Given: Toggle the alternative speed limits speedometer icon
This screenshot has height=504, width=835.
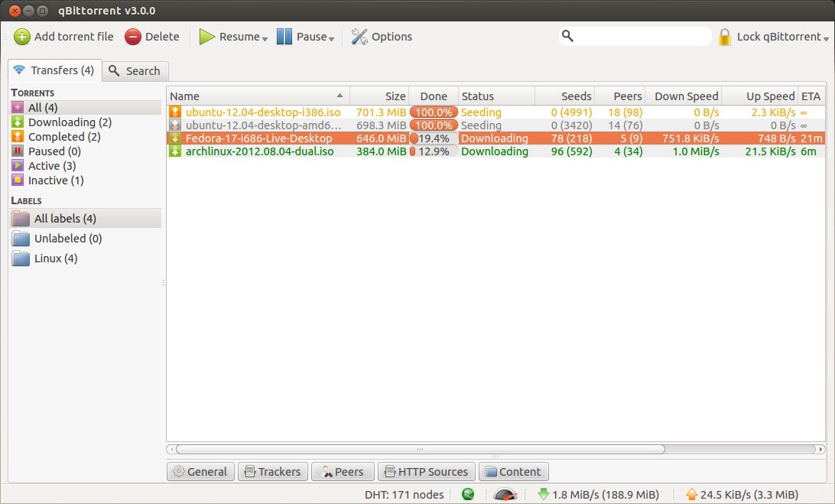Looking at the screenshot, I should [x=505, y=494].
